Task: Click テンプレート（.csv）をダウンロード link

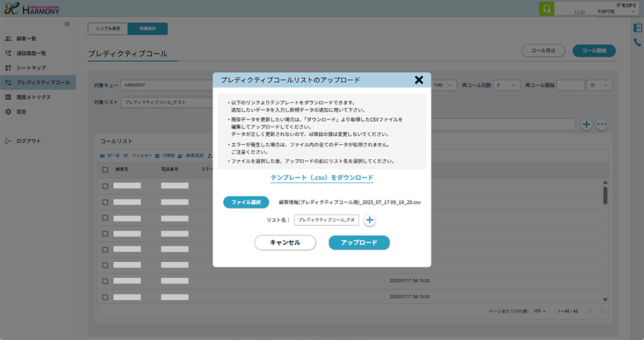Action: point(321,178)
